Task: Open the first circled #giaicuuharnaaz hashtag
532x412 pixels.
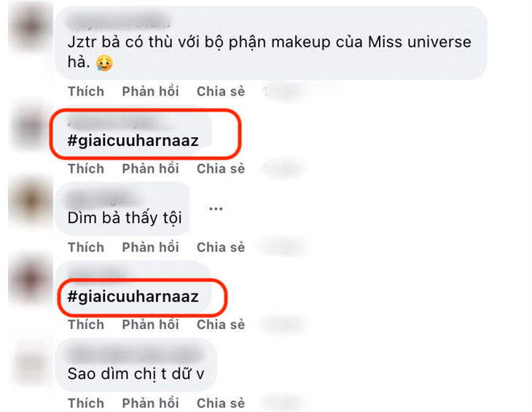Action: point(133,141)
